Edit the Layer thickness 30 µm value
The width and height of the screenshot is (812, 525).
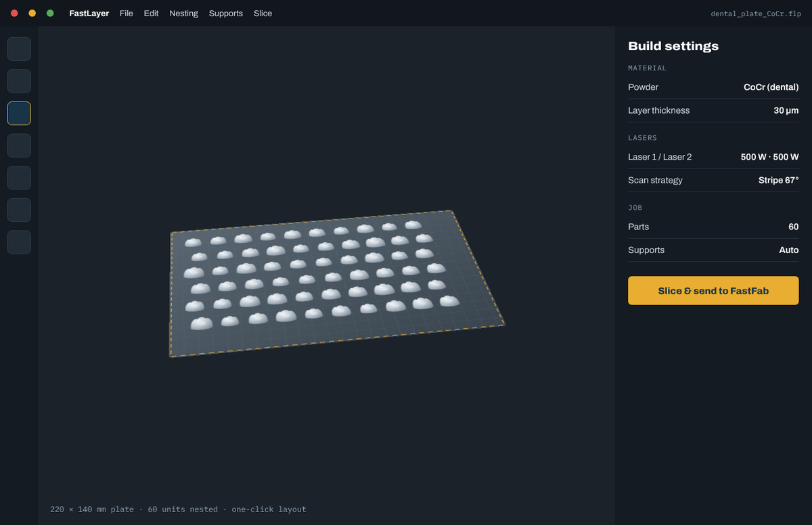[x=786, y=110]
